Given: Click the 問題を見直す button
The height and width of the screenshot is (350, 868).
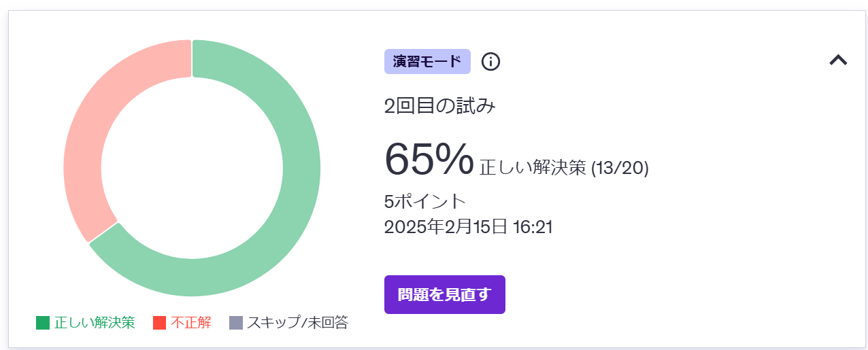Looking at the screenshot, I should point(444,294).
